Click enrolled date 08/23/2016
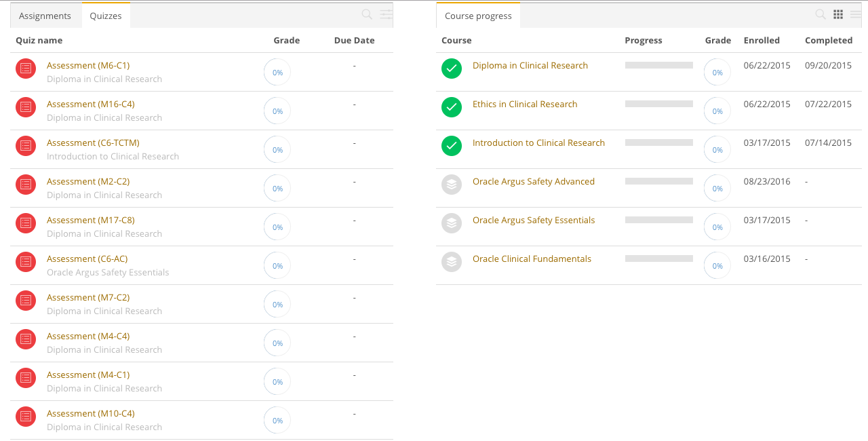 point(767,181)
